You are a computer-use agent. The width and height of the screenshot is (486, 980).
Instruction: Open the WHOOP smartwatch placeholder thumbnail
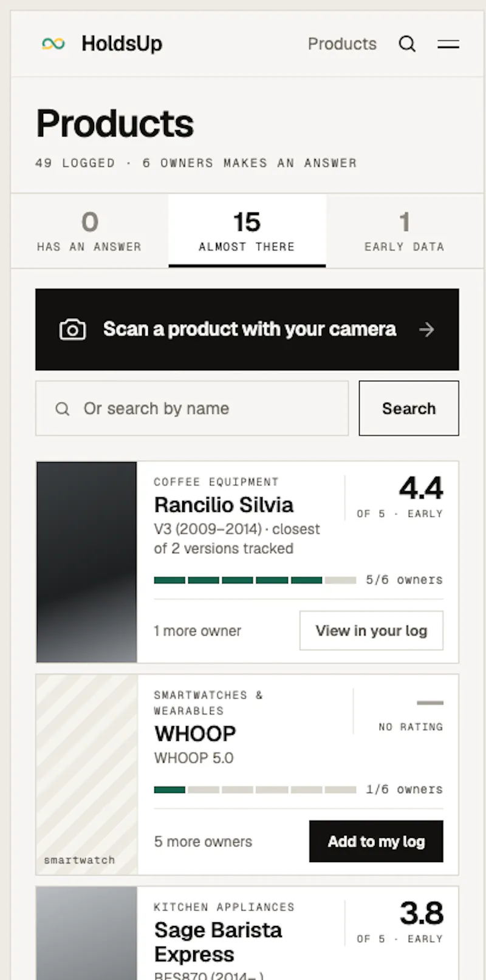click(87, 775)
